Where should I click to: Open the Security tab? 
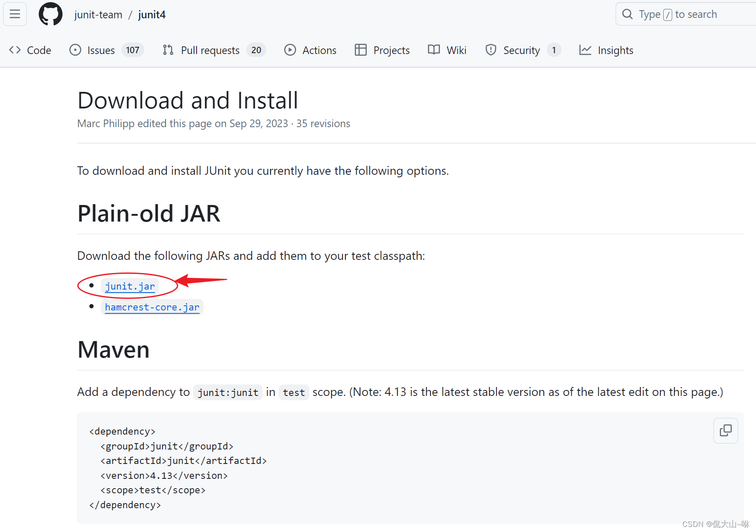pyautogui.click(x=523, y=50)
